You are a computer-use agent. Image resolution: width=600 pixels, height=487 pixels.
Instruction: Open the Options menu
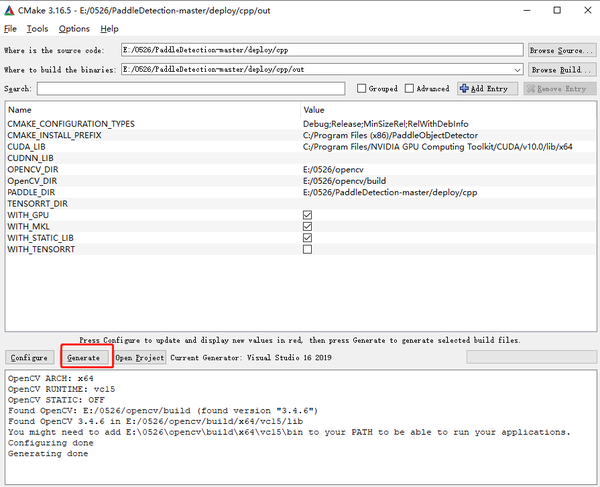74,29
